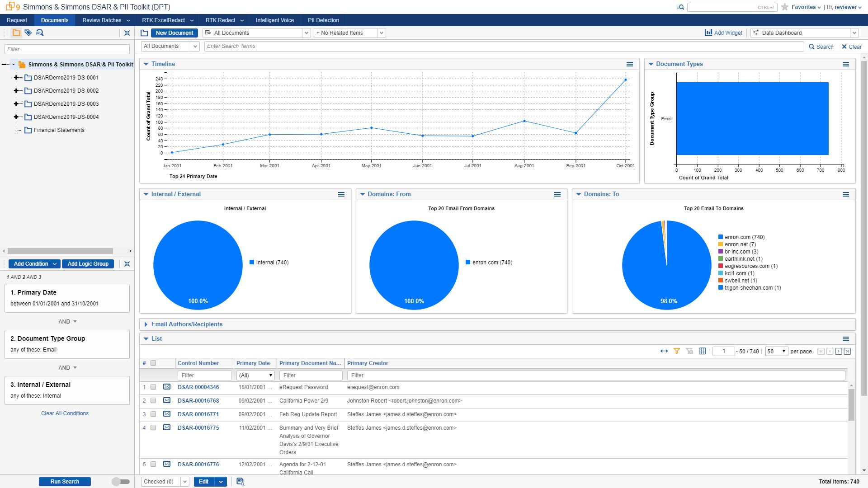Screen dimensions: 868x488
Task: Click the Favorites star icon
Action: (x=785, y=7)
